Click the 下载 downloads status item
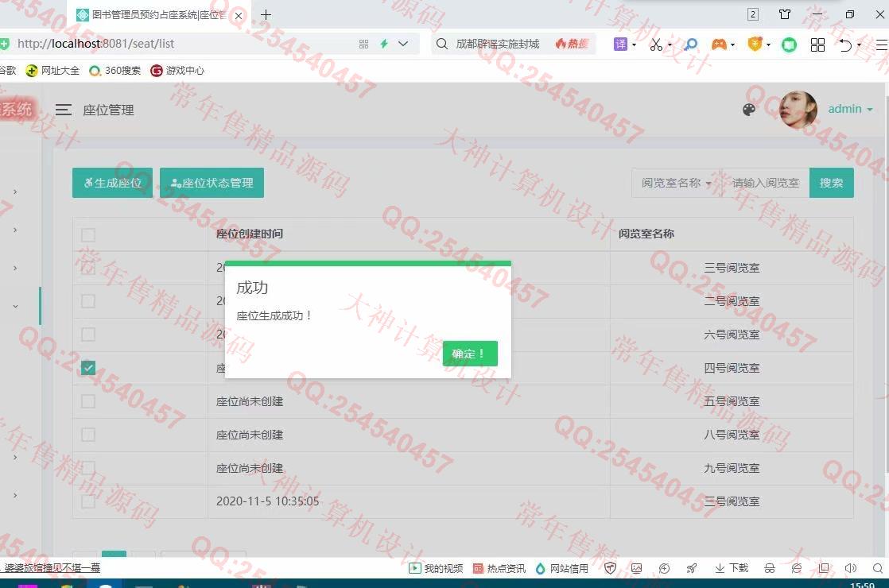Image resolution: width=889 pixels, height=588 pixels. (x=732, y=568)
